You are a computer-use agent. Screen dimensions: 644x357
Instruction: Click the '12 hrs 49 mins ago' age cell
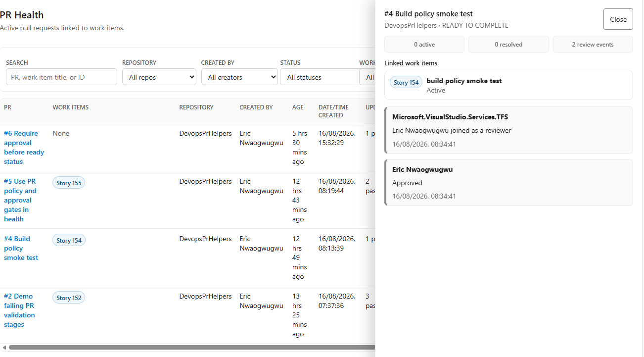tap(300, 257)
